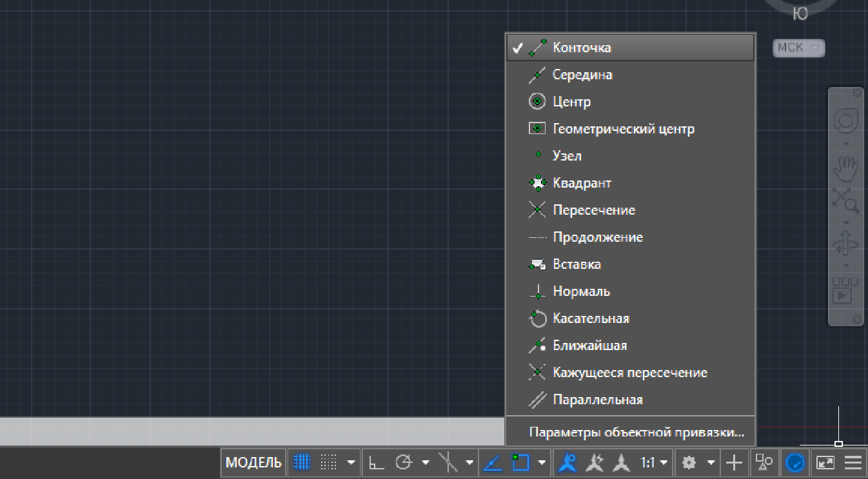Toggle Ortho mode in the status bar
The height and width of the screenshot is (479, 868).
click(x=377, y=462)
